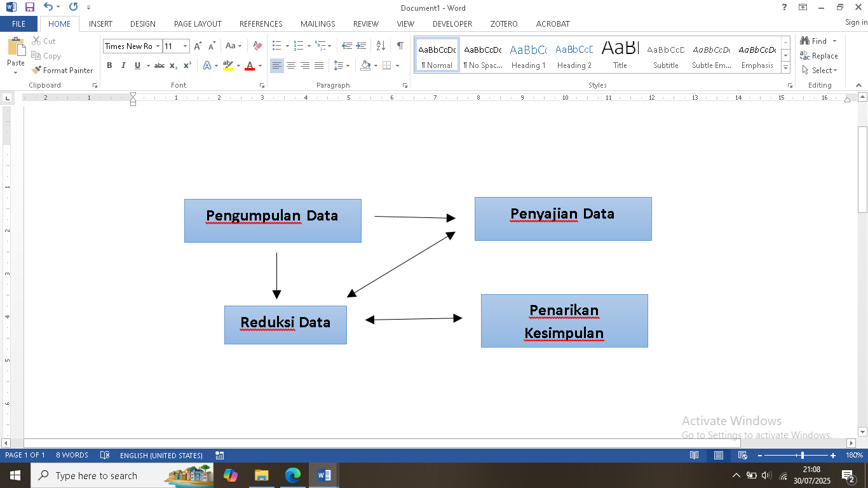Click the Replace button
The width and height of the screenshot is (868, 488).
[x=819, y=56]
